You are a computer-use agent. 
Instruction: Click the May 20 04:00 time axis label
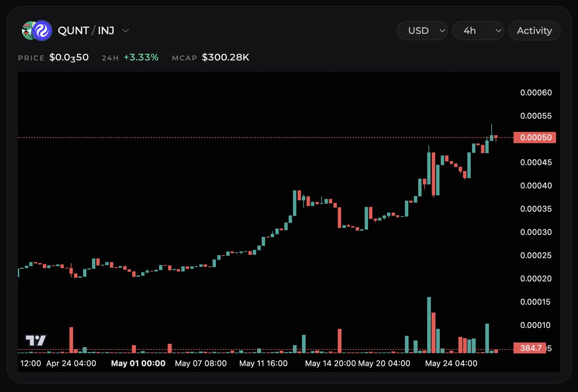(384, 364)
